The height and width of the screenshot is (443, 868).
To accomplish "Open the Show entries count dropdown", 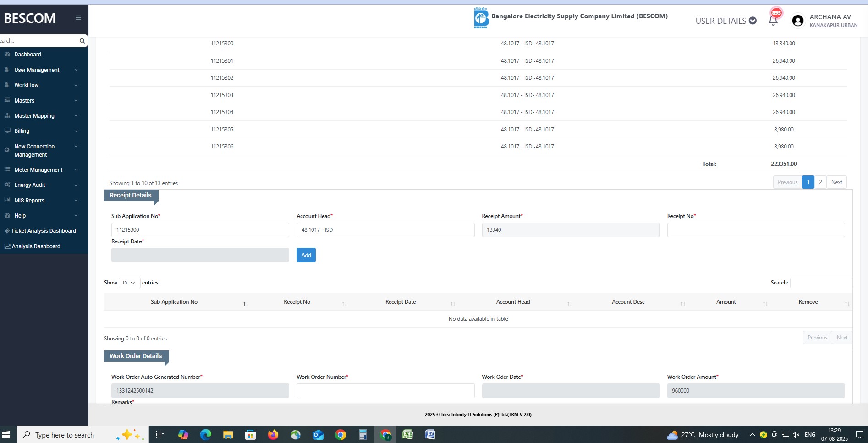I will 129,283.
